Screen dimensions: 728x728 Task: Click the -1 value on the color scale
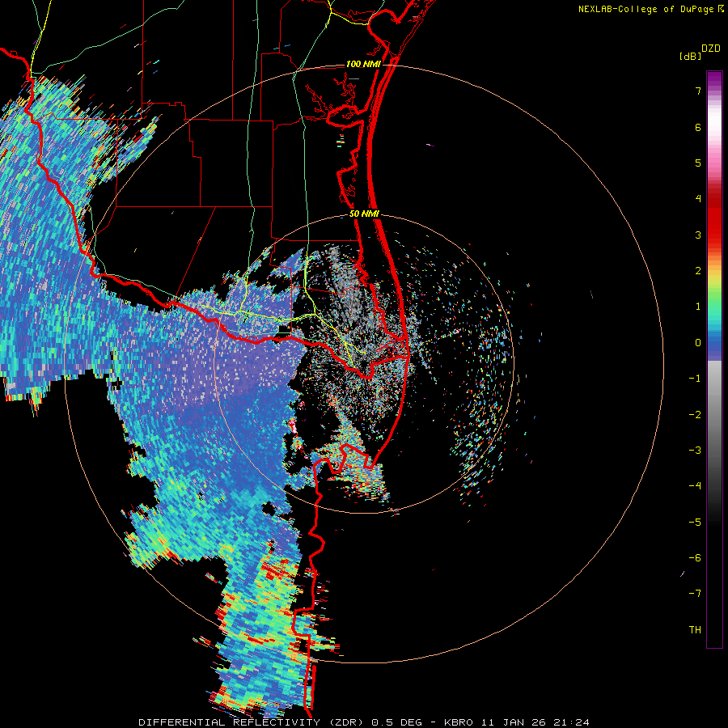[695, 379]
